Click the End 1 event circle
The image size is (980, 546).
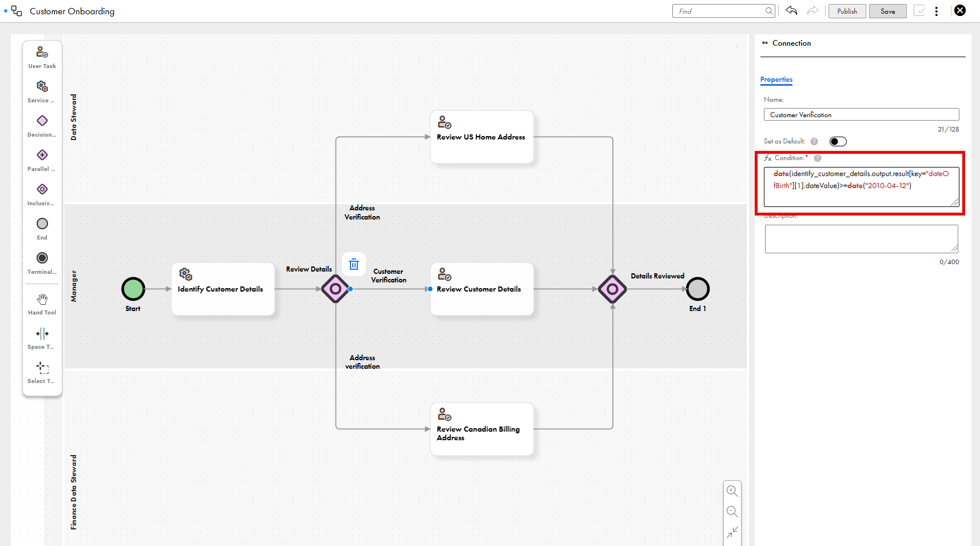coord(698,289)
